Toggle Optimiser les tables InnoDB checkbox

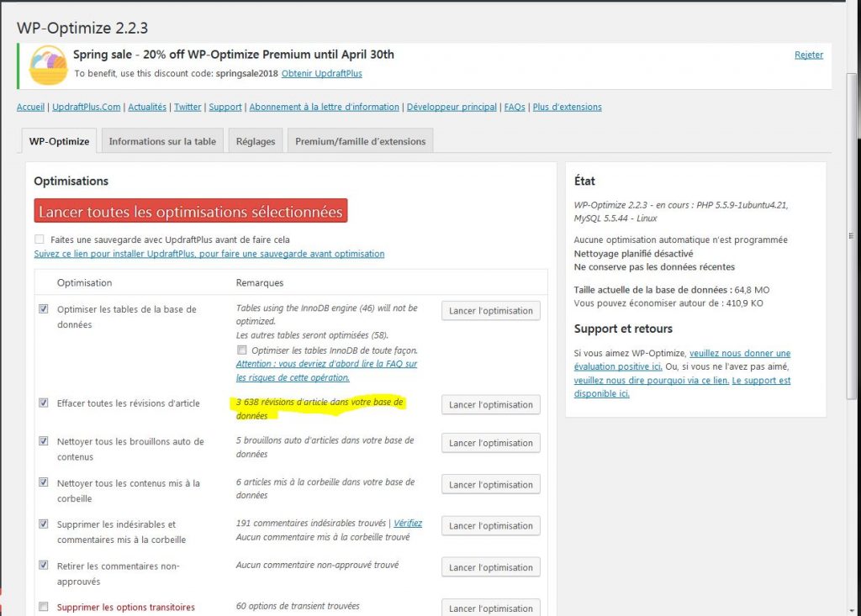(x=242, y=350)
